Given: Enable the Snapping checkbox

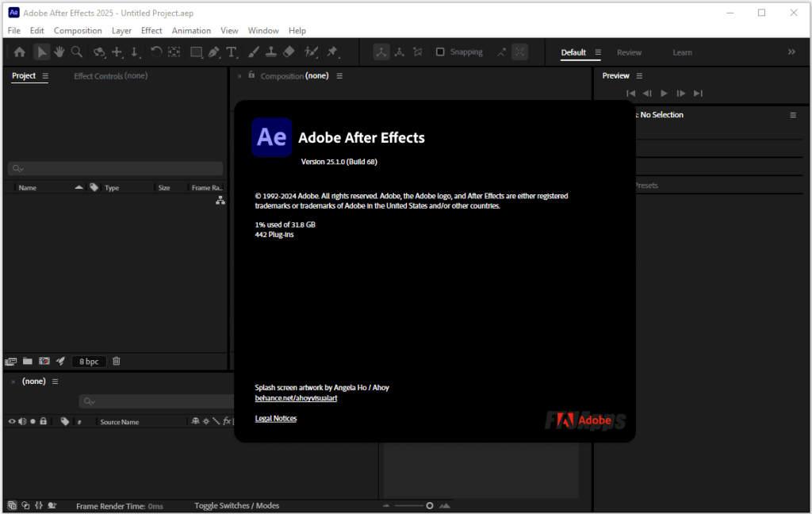Looking at the screenshot, I should 440,52.
